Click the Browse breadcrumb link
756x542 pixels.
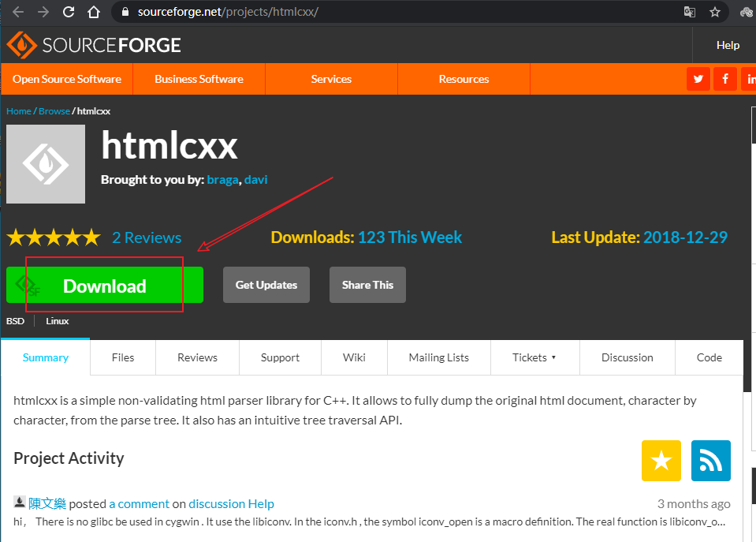[x=54, y=110]
